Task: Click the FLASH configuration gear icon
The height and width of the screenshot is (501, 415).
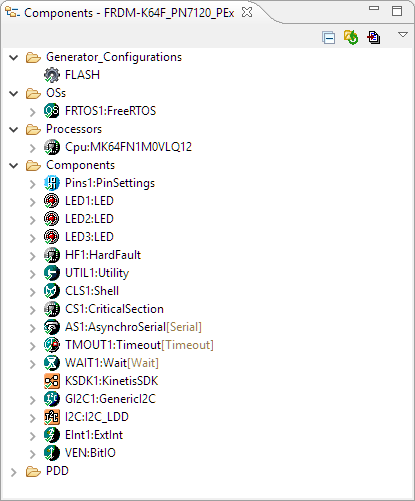Action: (x=52, y=75)
